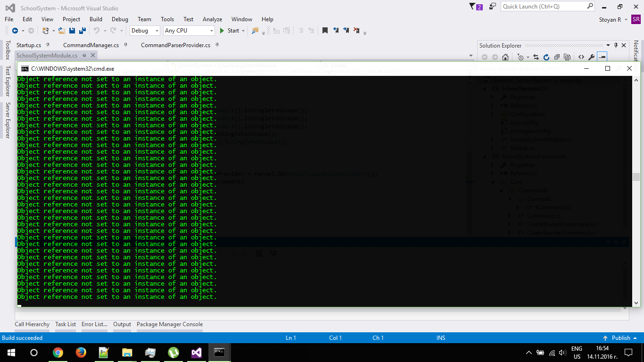Click Collapse All in Solution Explorer
The width and height of the screenshot is (644, 362).
click(557, 57)
